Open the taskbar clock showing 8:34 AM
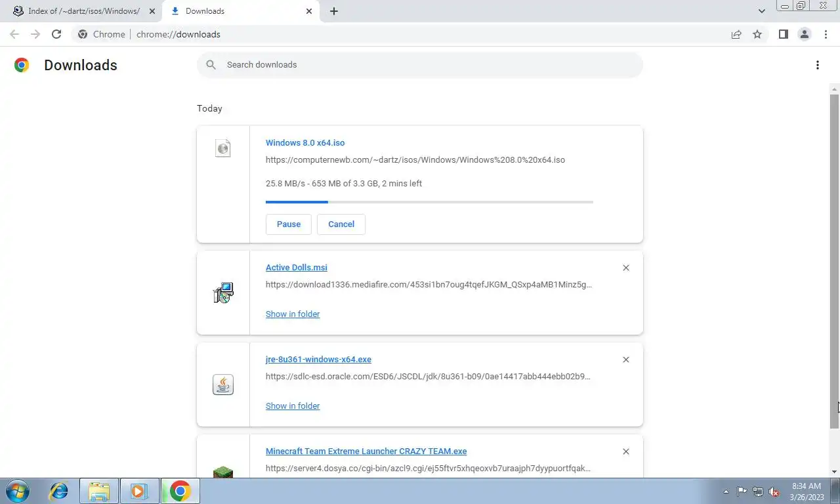The image size is (840, 504). 806,492
